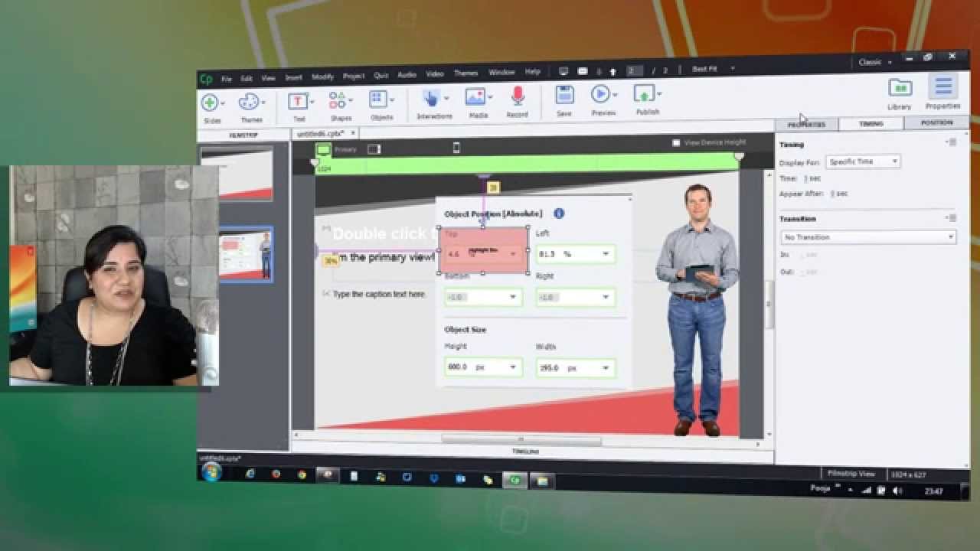Open the File menu
The height and width of the screenshot is (551, 980).
[227, 79]
